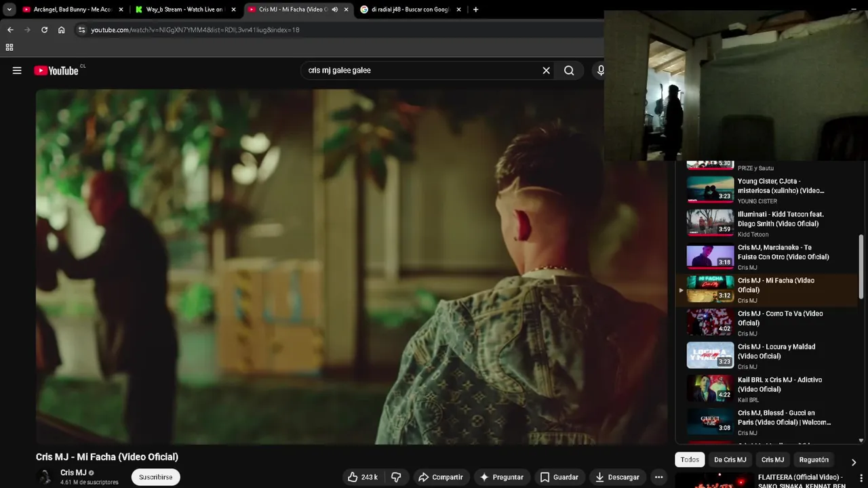Go back in browser history

pos(10,30)
